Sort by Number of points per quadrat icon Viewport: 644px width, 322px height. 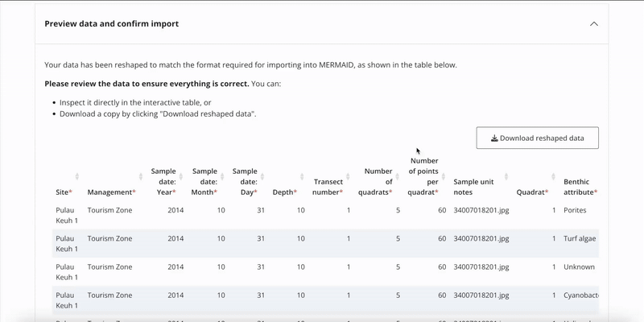click(444, 176)
